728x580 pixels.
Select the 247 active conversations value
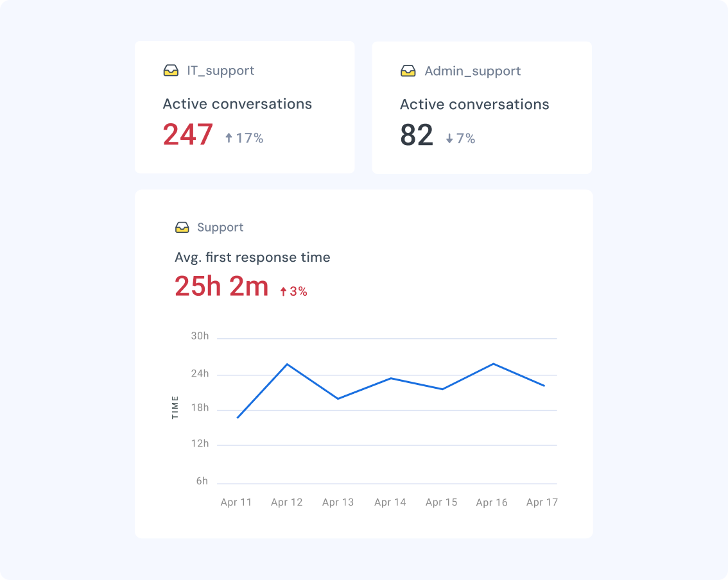[188, 135]
